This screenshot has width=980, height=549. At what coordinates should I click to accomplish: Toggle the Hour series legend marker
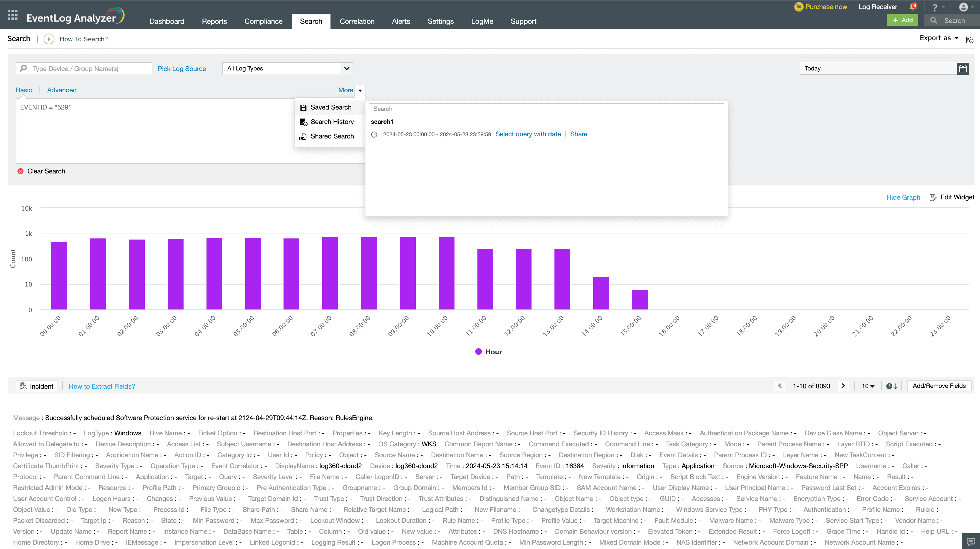point(478,352)
